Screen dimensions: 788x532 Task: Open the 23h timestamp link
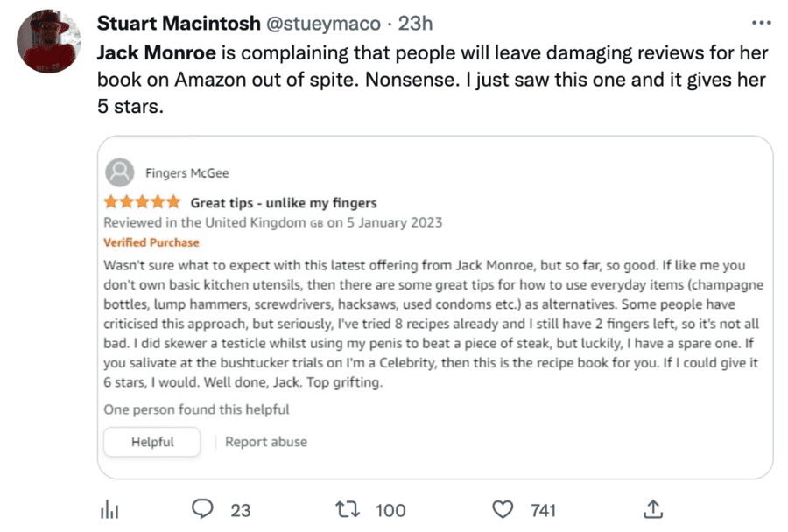(x=416, y=23)
